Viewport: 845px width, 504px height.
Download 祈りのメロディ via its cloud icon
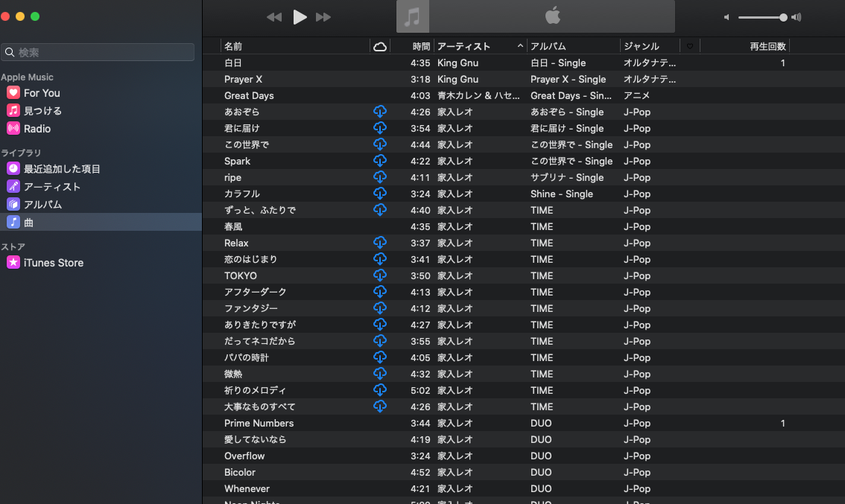pyautogui.click(x=380, y=390)
